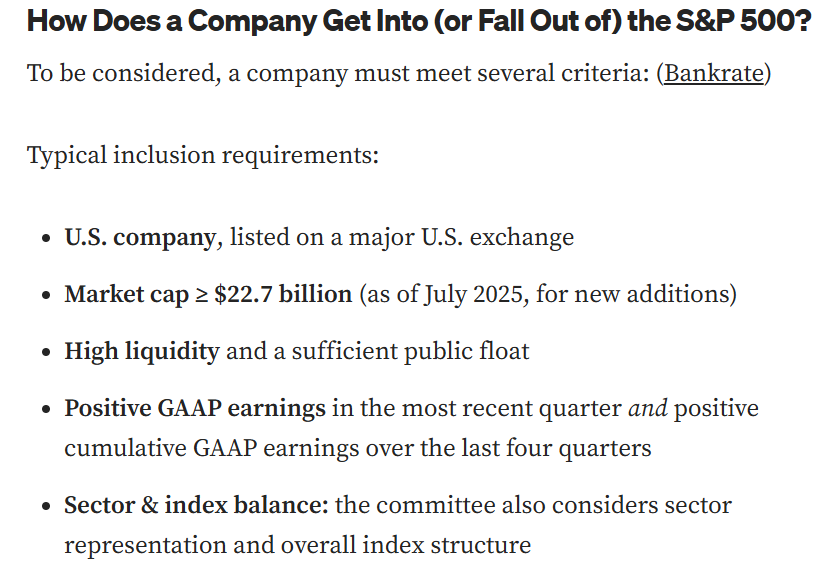Click the 'cumulative GAAP earnings' second line
824x571 pixels.
tap(358, 448)
